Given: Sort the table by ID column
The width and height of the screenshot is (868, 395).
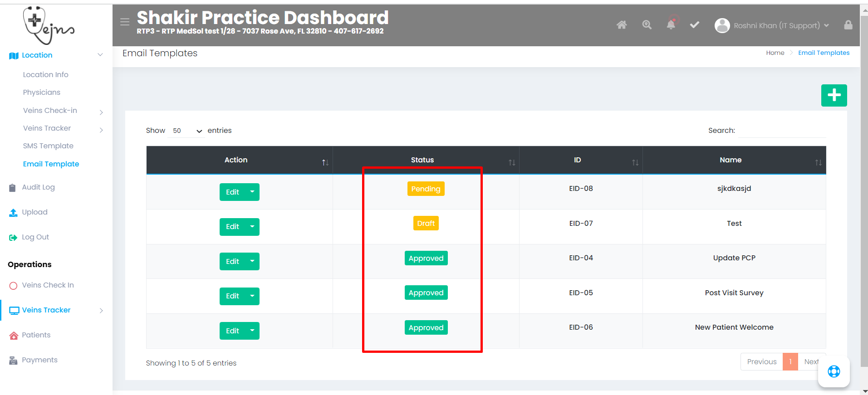Looking at the screenshot, I should pyautogui.click(x=635, y=162).
